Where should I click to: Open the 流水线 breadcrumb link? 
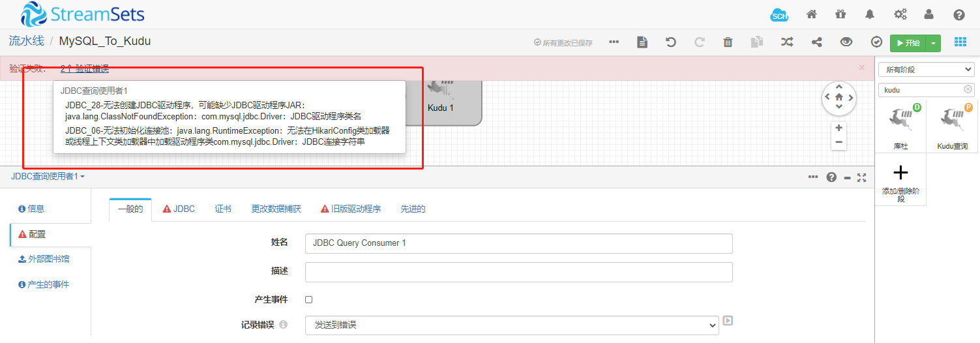click(26, 41)
